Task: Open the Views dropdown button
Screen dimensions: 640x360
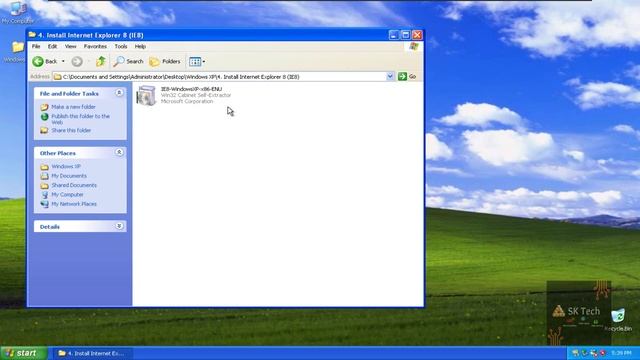Action: coord(197,61)
